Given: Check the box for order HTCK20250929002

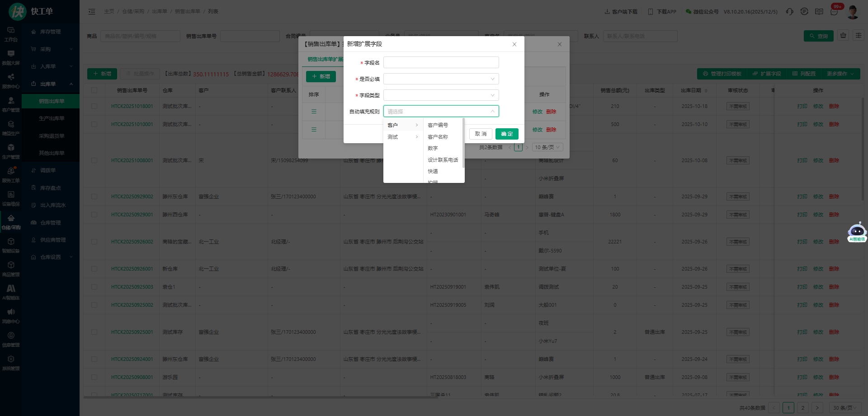Looking at the screenshot, I should 94,196.
